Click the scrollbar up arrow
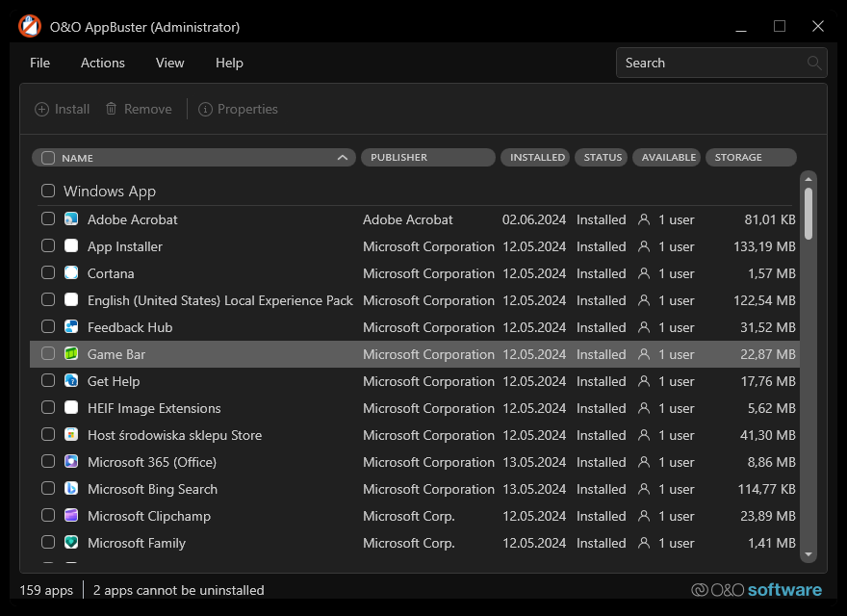 (808, 179)
